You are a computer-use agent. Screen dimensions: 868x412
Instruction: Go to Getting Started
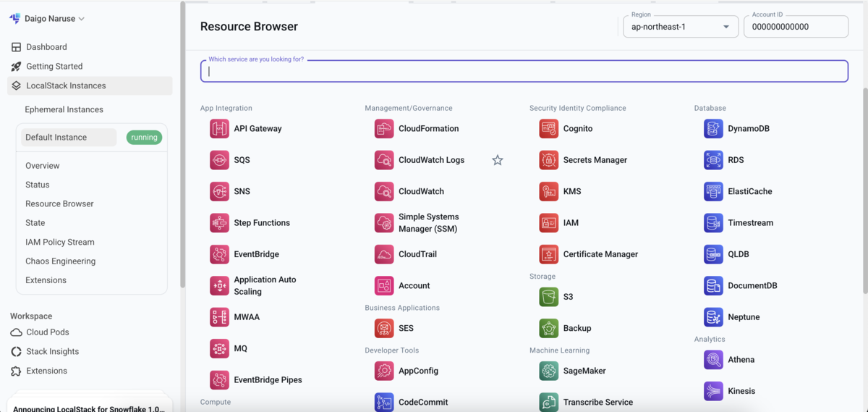(54, 67)
